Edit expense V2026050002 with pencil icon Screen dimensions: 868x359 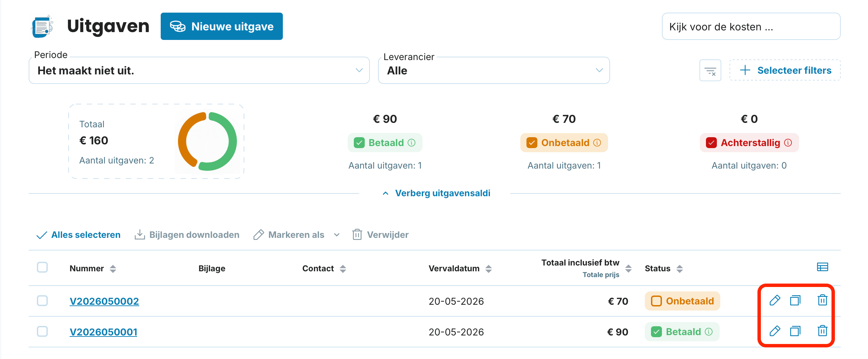point(775,300)
